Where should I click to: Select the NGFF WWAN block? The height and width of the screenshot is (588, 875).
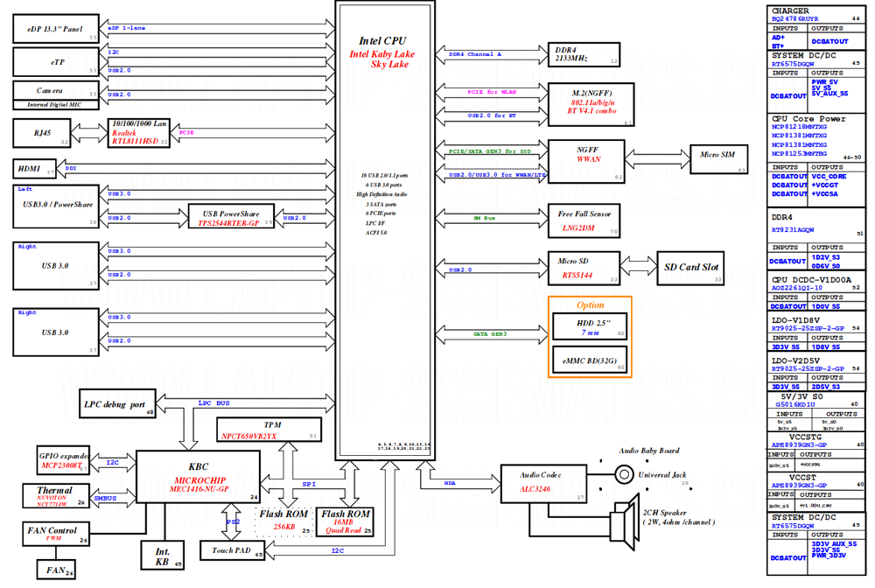[586, 161]
